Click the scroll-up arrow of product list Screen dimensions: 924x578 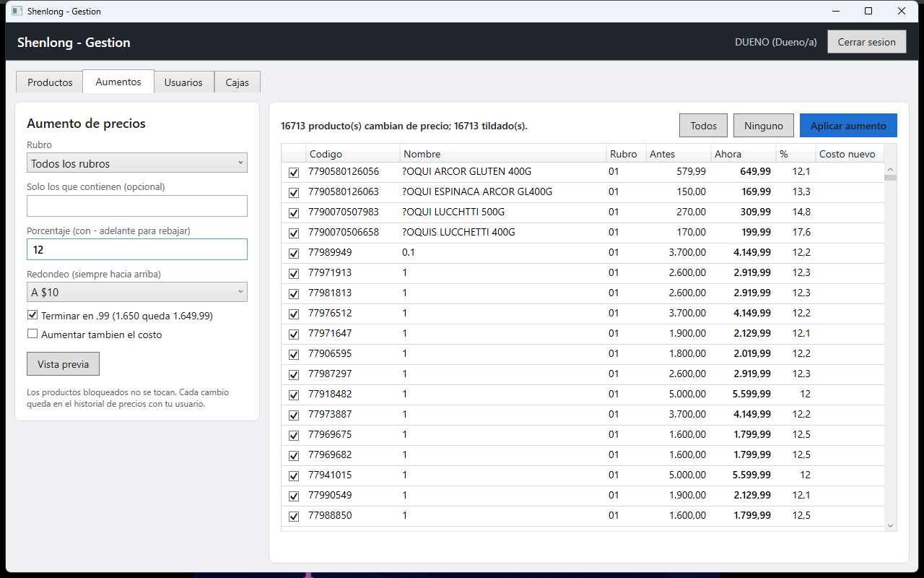point(890,169)
